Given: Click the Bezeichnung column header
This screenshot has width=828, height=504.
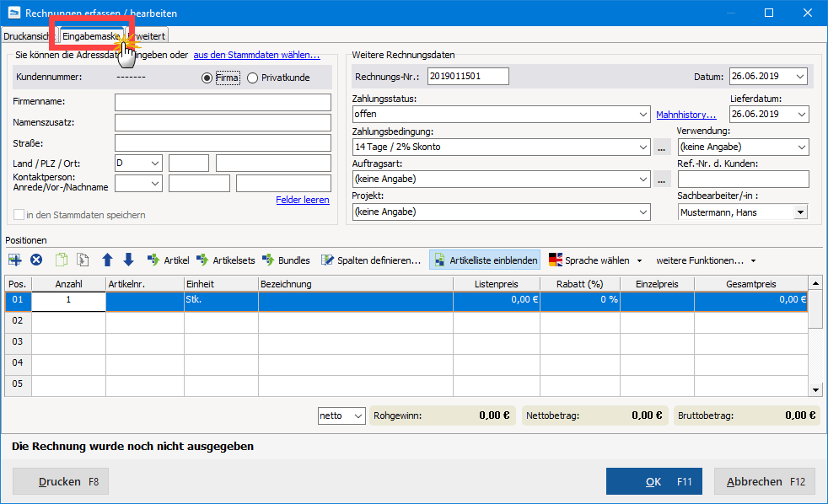Looking at the screenshot, I should pos(355,284).
